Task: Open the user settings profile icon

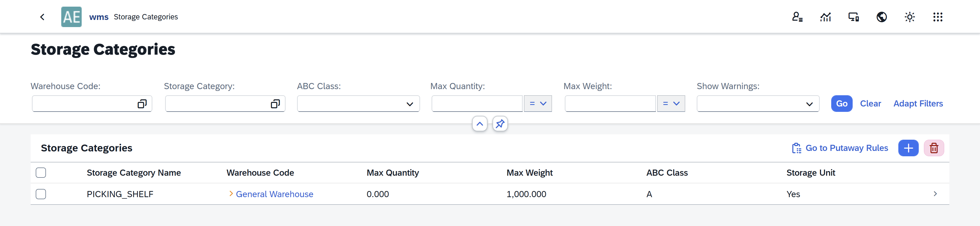Action: [797, 17]
